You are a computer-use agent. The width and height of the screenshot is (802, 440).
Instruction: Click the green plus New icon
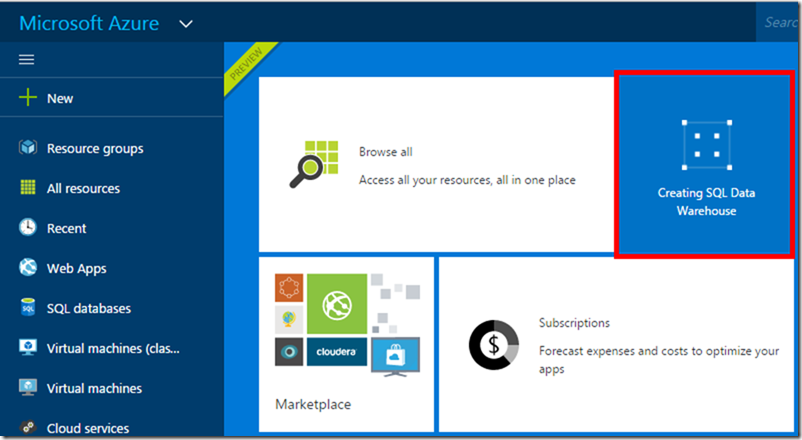[28, 97]
